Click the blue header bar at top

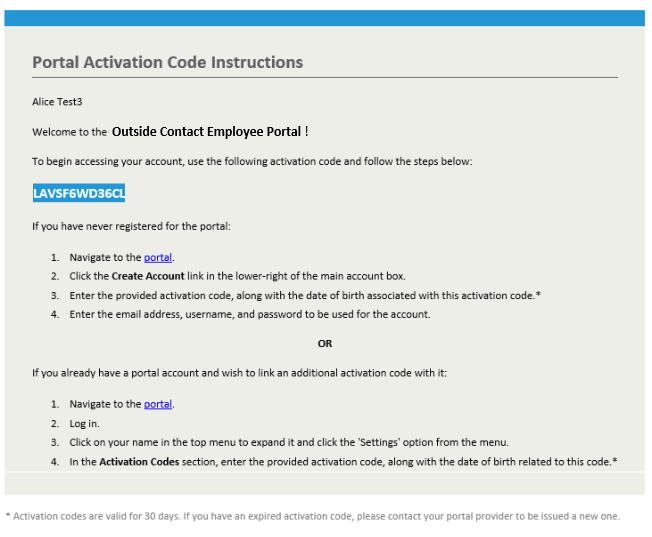(x=325, y=17)
